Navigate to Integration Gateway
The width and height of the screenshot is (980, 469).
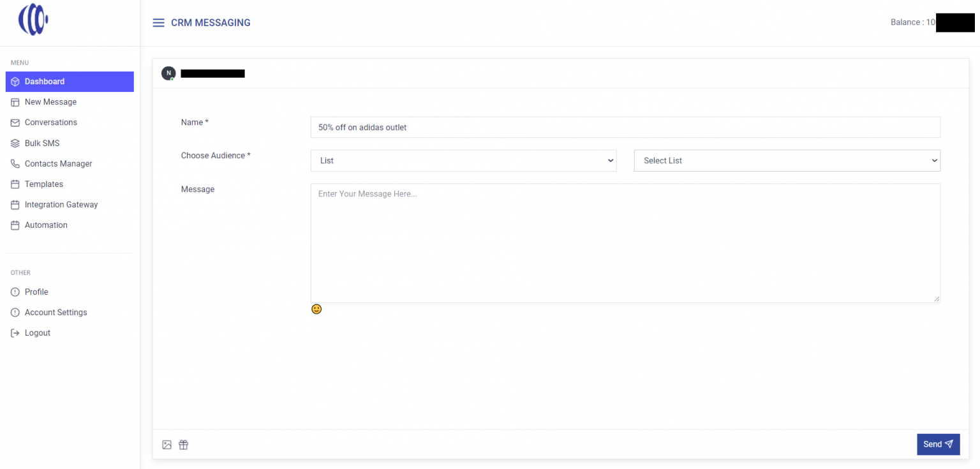point(61,205)
